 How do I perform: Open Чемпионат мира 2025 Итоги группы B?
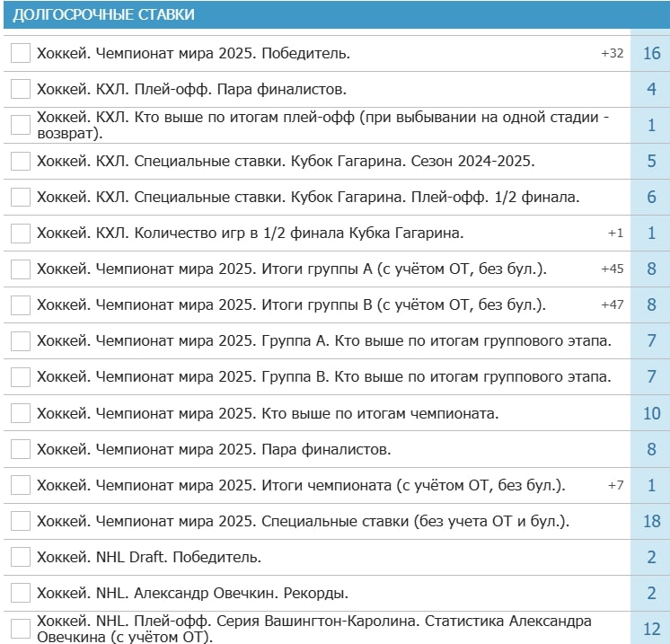click(x=291, y=304)
